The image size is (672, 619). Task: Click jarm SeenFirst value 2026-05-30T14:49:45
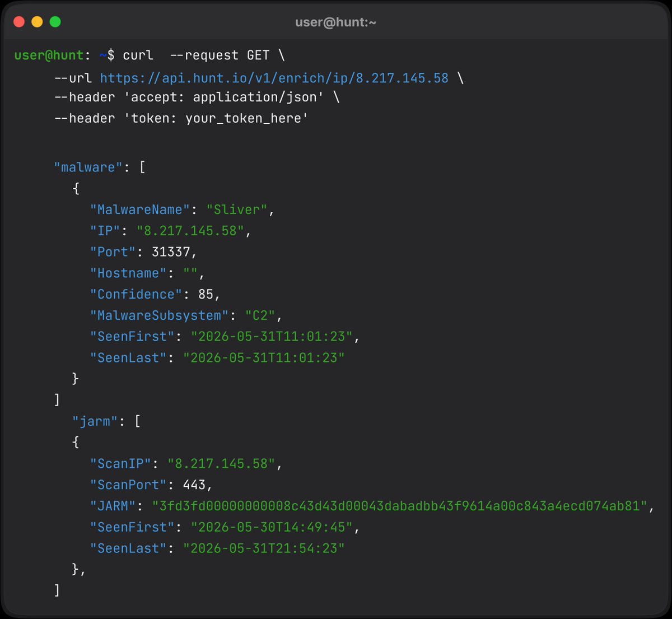[272, 528]
